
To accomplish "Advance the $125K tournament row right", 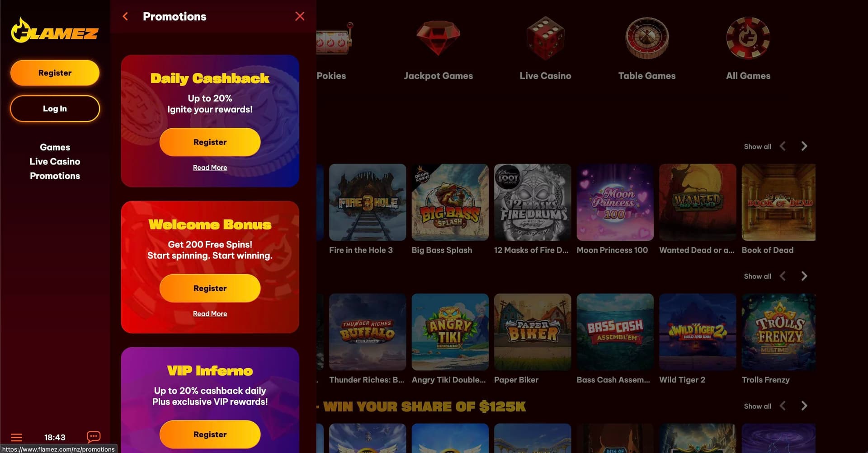I will pyautogui.click(x=804, y=406).
